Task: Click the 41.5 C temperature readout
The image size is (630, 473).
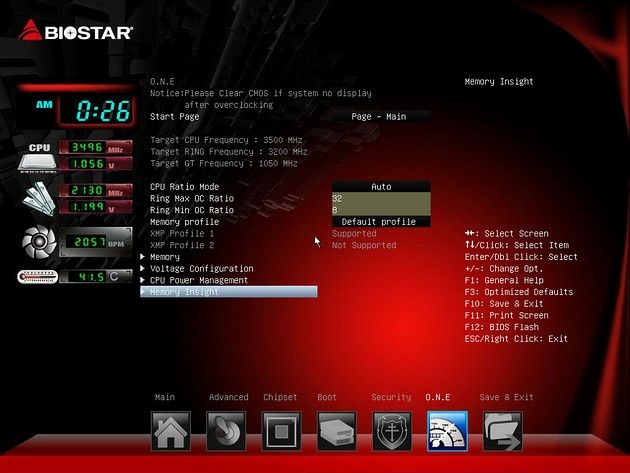Action: click(x=96, y=276)
